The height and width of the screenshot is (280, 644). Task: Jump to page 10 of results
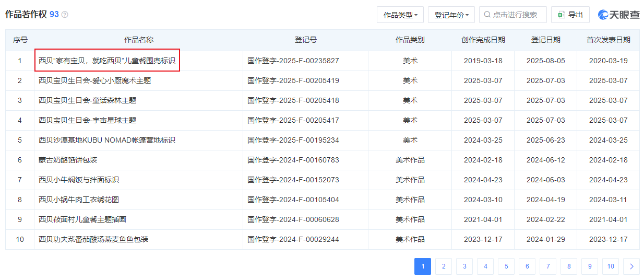point(611,266)
